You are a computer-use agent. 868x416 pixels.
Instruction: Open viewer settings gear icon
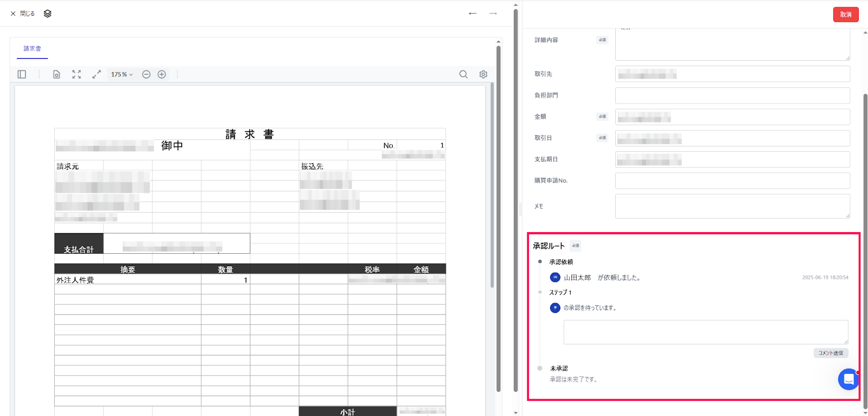pos(483,74)
